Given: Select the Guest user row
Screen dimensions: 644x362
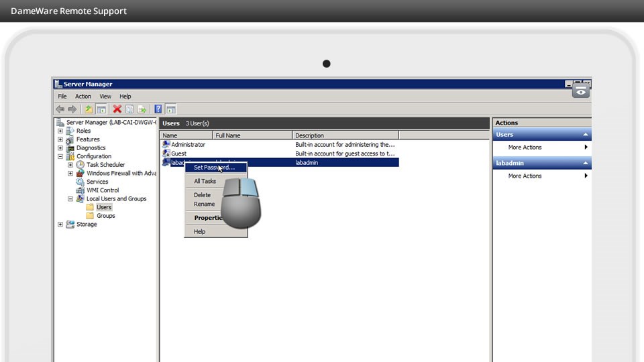Looking at the screenshot, I should coord(279,154).
